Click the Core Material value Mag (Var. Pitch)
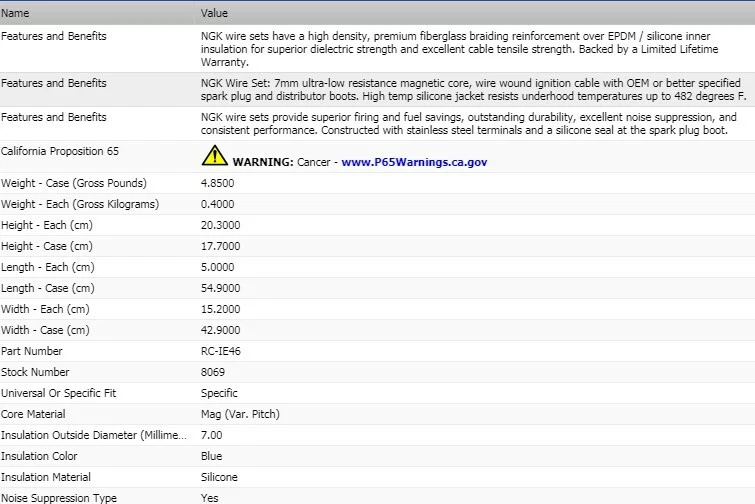The height and width of the screenshot is (504, 755). pyautogui.click(x=240, y=414)
